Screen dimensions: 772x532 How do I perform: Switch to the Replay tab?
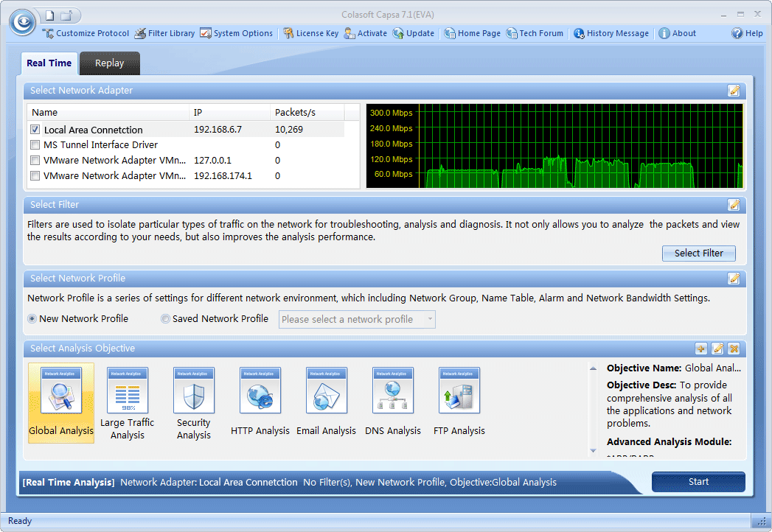pos(110,63)
